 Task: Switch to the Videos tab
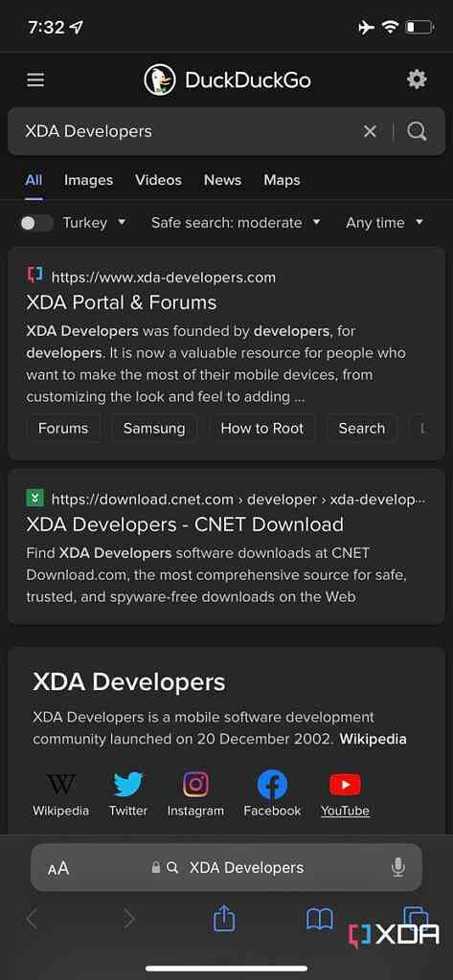(x=158, y=180)
